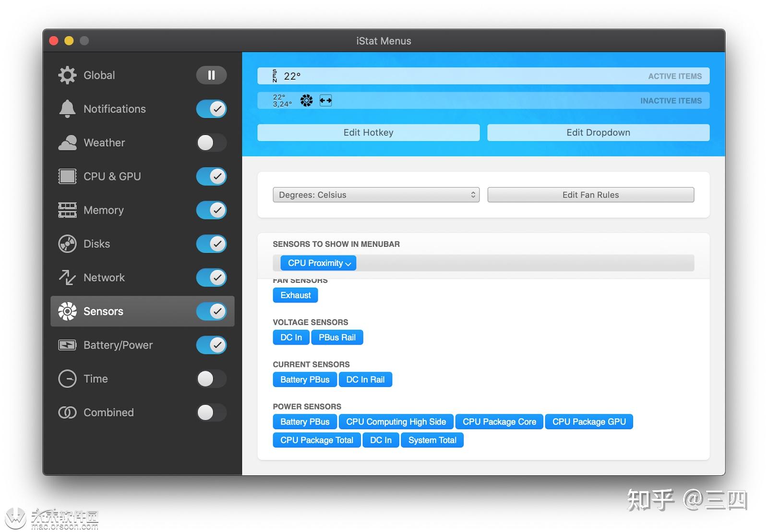Screen dimensions: 768x532
Task: Select the System Total power sensor
Action: 432,440
